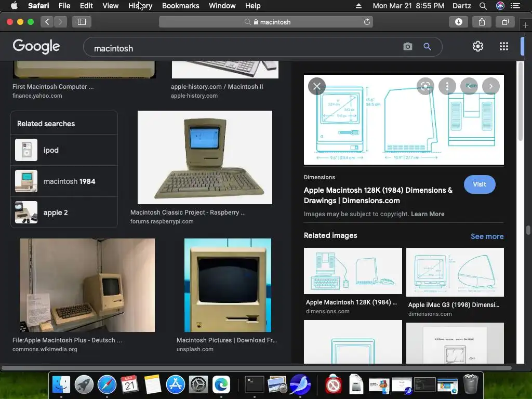This screenshot has height=399, width=532.
Task: Open Google settings gear icon
Action: 478,46
